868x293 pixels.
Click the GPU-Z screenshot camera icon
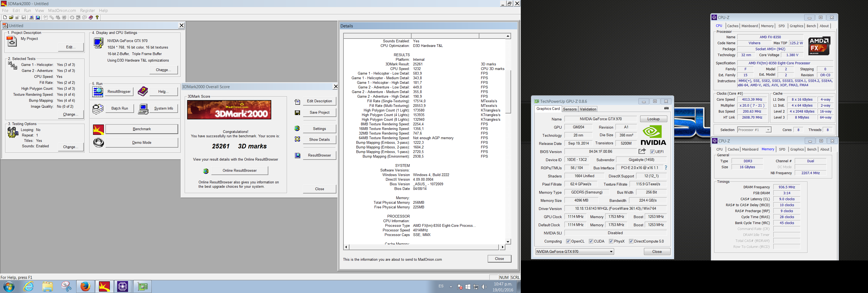click(666, 108)
